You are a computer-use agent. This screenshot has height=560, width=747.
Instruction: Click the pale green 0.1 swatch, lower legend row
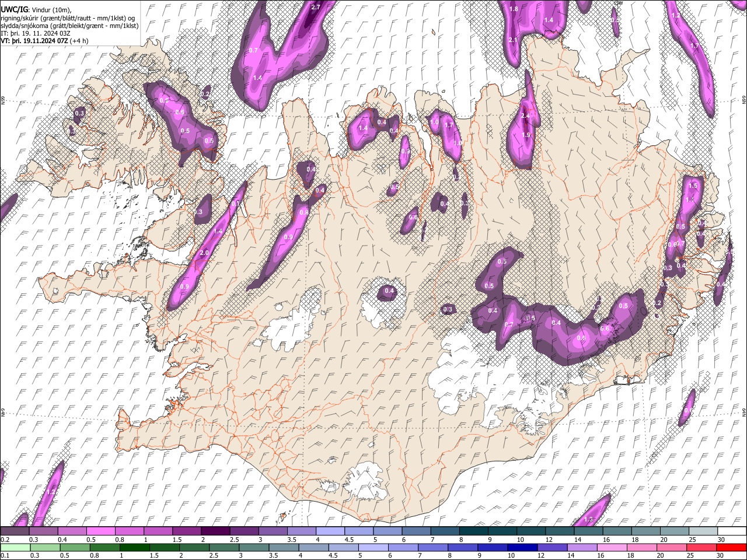(x=14, y=547)
